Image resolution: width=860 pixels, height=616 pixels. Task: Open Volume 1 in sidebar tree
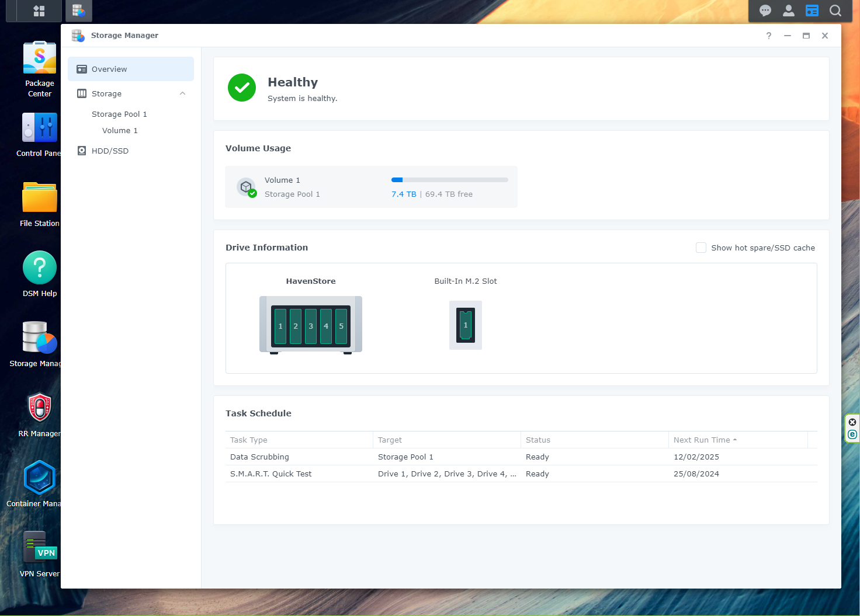point(120,130)
